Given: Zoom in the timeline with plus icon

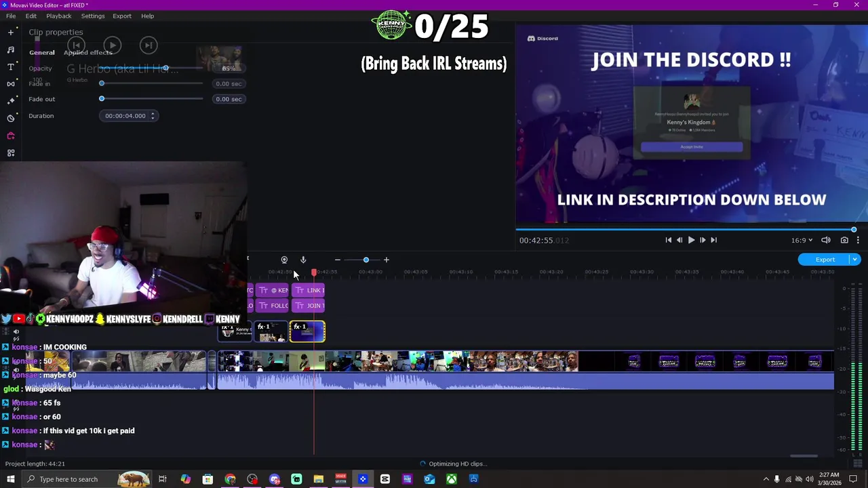Looking at the screenshot, I should 387,260.
